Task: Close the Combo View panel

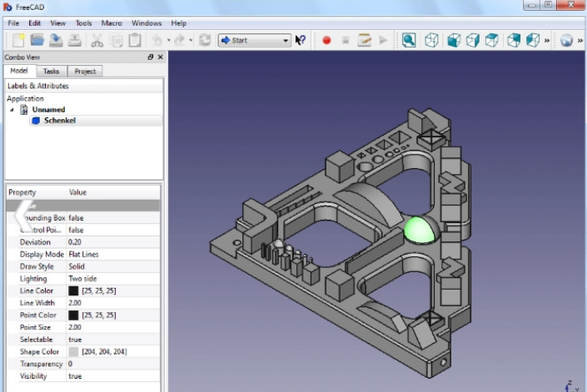Action: pyautogui.click(x=160, y=57)
